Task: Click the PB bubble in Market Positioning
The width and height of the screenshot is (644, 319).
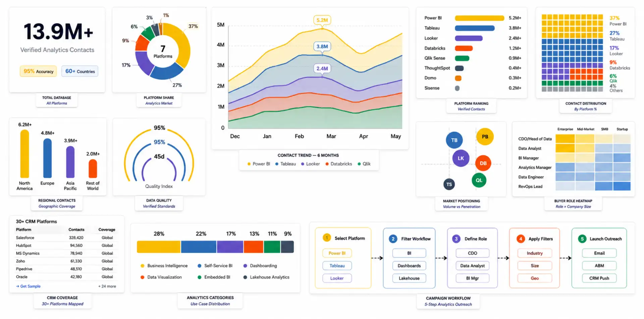Action: 485,137
